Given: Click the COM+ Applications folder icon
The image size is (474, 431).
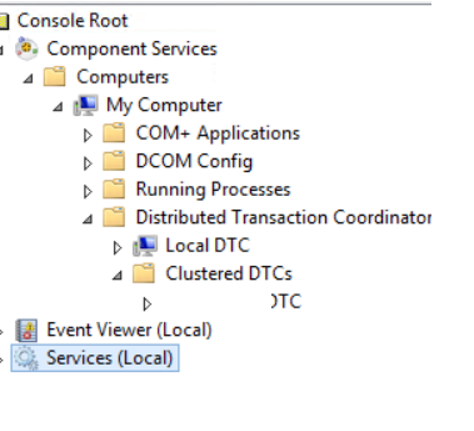Looking at the screenshot, I should (x=114, y=133).
